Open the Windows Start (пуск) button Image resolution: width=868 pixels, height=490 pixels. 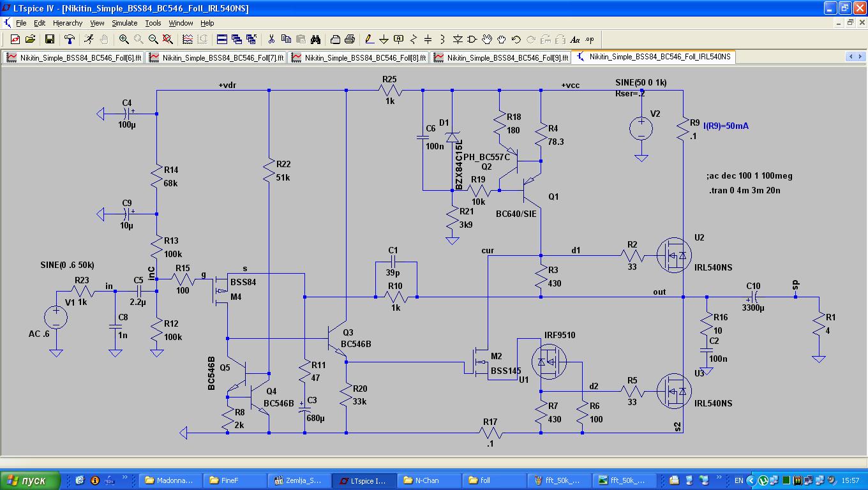[30, 480]
